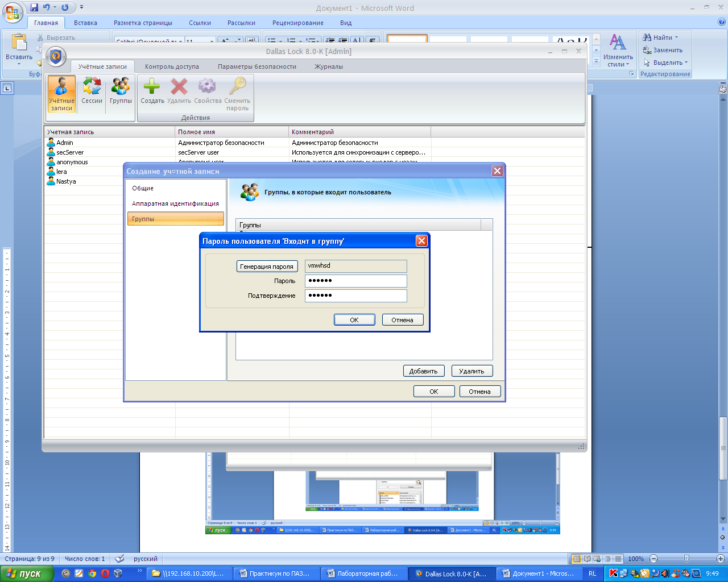Expand the styles gallery more arrow
Image resolution: width=728 pixels, height=582 pixels.
[x=596, y=60]
